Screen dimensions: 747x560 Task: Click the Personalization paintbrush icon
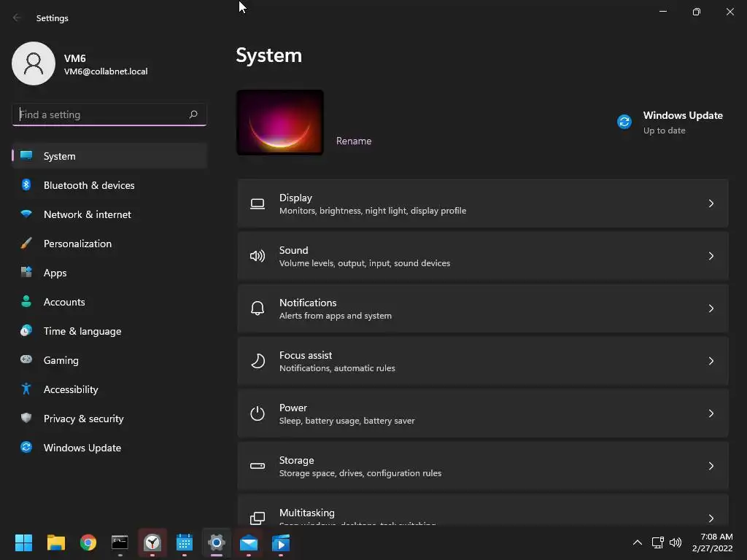click(26, 244)
